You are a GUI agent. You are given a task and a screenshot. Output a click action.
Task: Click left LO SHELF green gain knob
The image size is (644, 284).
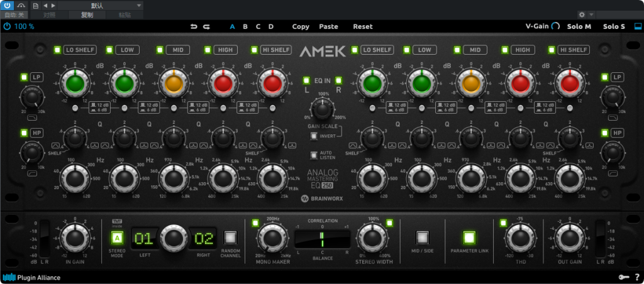point(75,84)
